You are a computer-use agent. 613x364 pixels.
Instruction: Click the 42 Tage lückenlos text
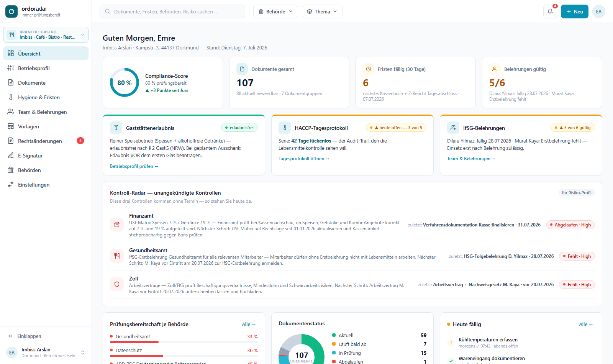coord(311,141)
